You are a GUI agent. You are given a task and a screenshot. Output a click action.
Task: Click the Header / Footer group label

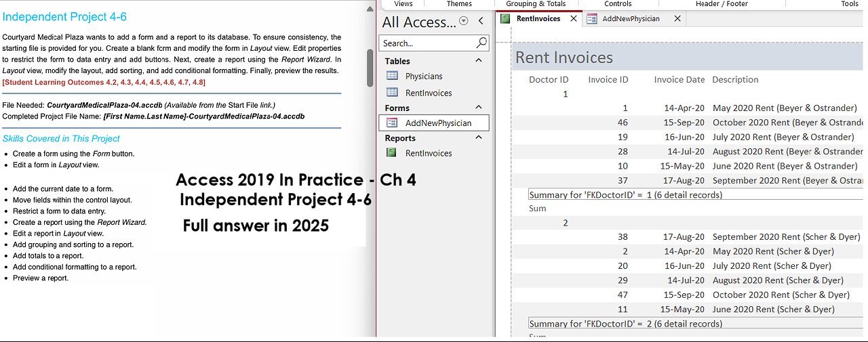[722, 4]
